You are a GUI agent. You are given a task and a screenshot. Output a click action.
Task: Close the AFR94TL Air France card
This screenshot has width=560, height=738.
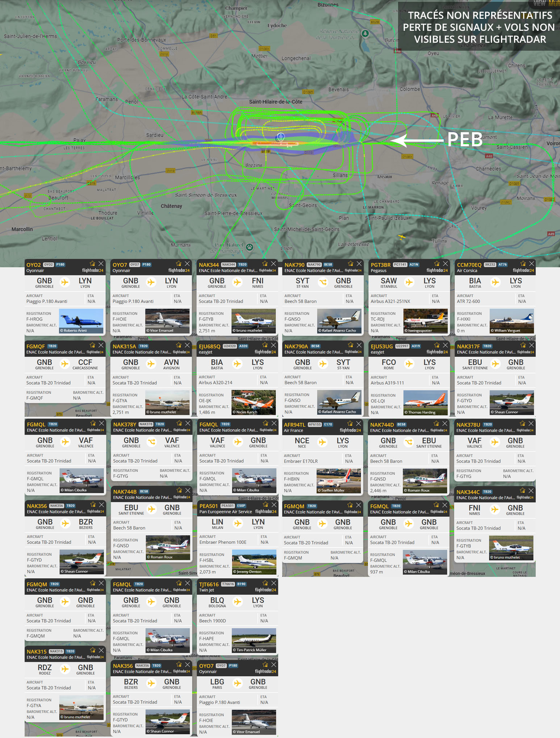(x=359, y=423)
